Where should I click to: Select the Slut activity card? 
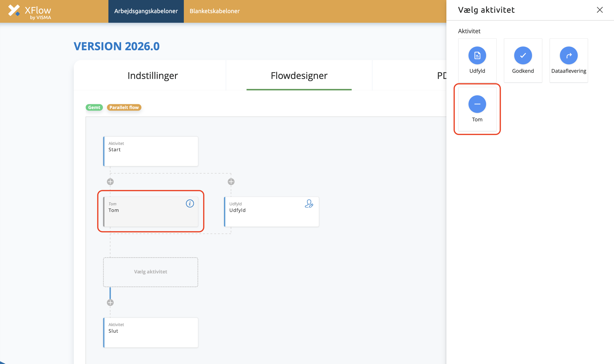[151, 332]
